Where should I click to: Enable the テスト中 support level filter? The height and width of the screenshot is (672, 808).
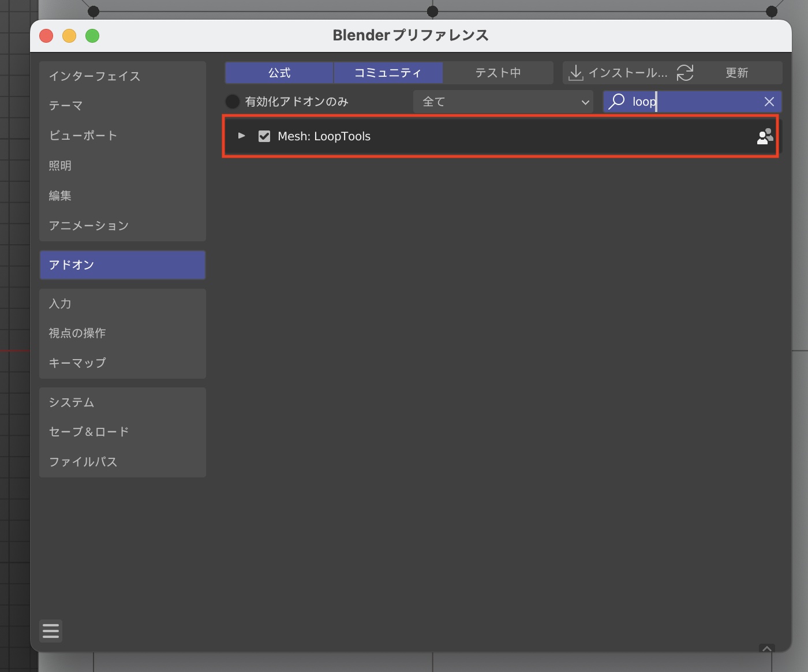[x=497, y=73]
